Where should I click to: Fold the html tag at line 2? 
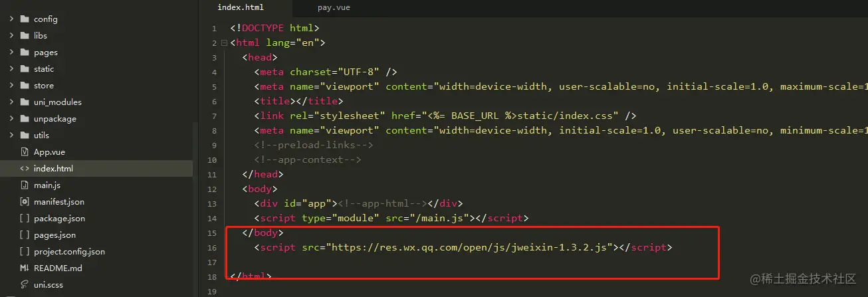tap(225, 43)
